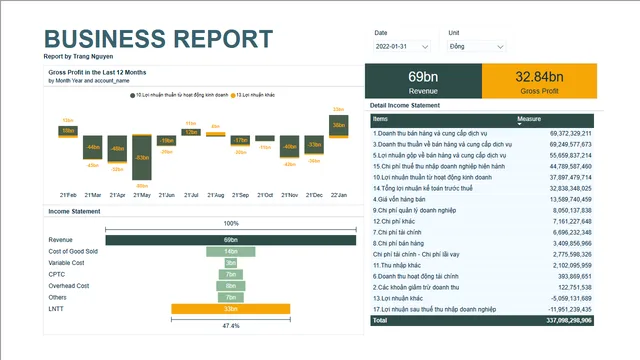The image size is (640, 360).
Task: Click the CPTC 7bn funnel bar
Action: [x=231, y=274]
